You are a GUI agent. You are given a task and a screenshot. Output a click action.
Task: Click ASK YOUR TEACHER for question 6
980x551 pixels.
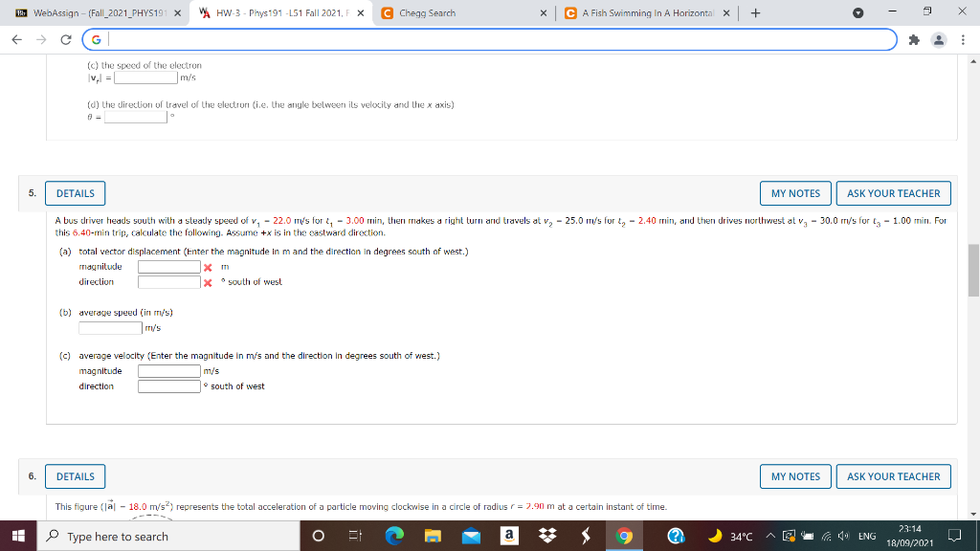point(893,475)
